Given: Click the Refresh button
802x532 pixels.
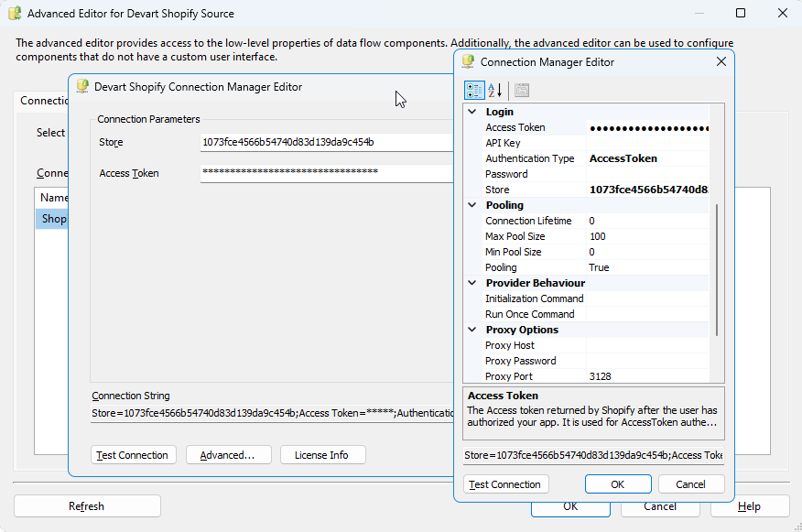Looking at the screenshot, I should point(87,506).
